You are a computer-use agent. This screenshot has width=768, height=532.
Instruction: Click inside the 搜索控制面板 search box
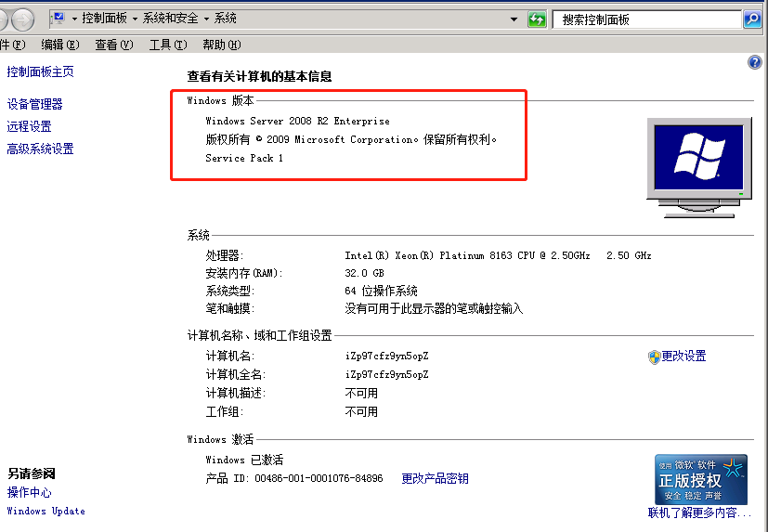point(646,19)
